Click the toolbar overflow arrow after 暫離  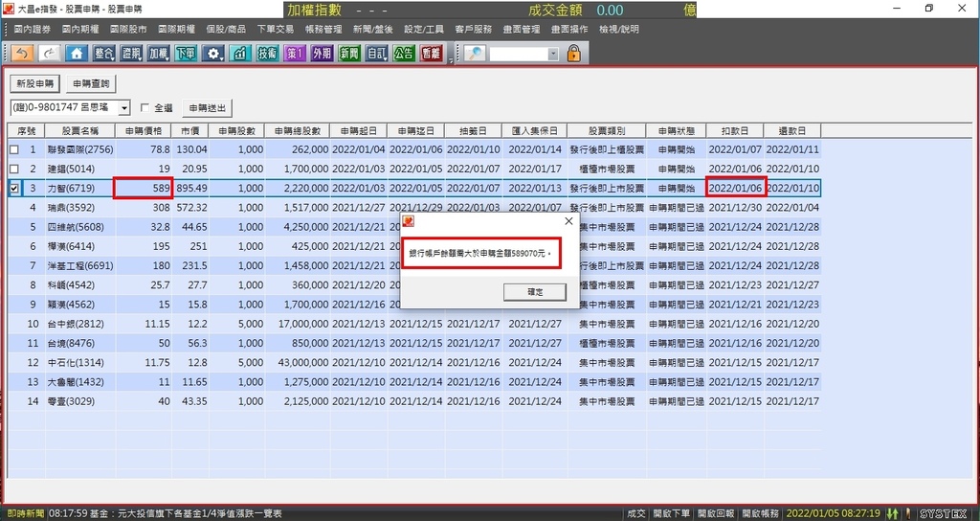tap(450, 60)
